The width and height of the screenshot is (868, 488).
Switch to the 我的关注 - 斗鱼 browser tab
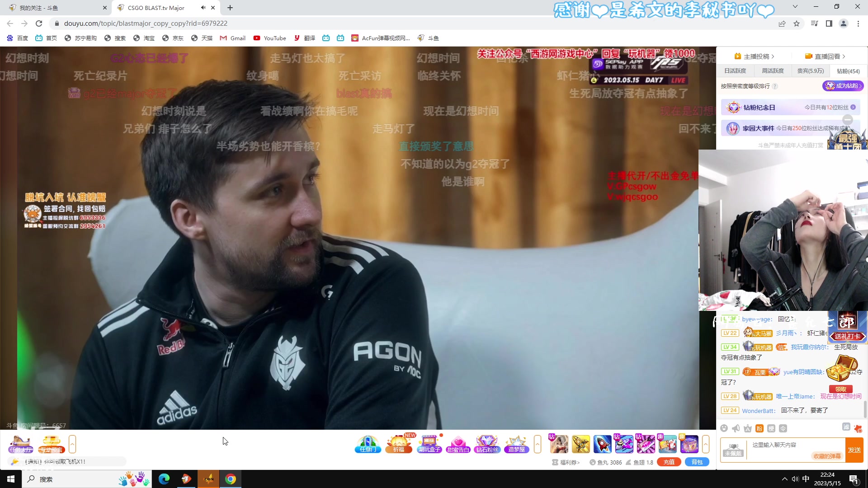coord(56,8)
